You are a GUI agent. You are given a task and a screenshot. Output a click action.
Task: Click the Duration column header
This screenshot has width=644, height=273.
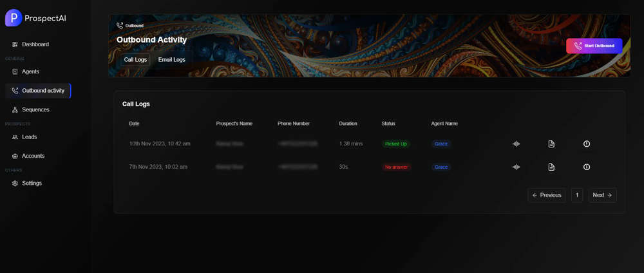pos(348,124)
